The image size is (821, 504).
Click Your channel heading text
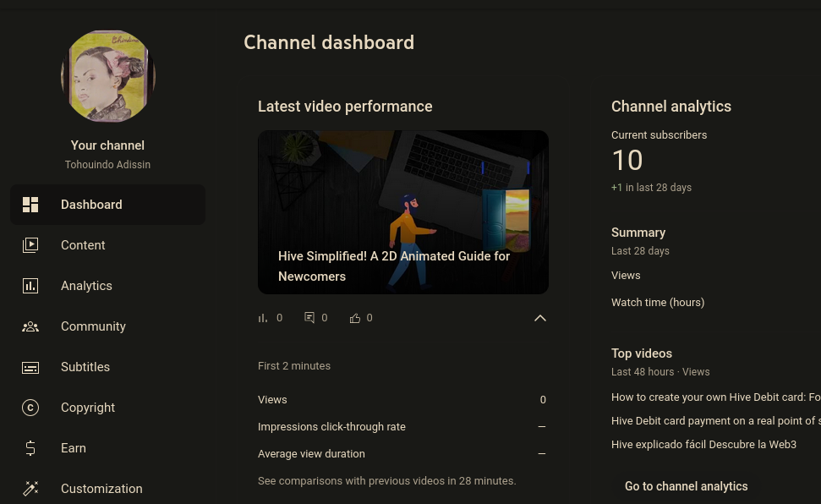click(x=107, y=145)
